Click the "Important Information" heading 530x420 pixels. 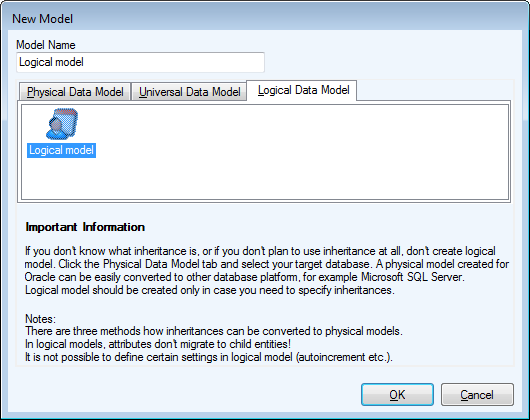[85, 227]
